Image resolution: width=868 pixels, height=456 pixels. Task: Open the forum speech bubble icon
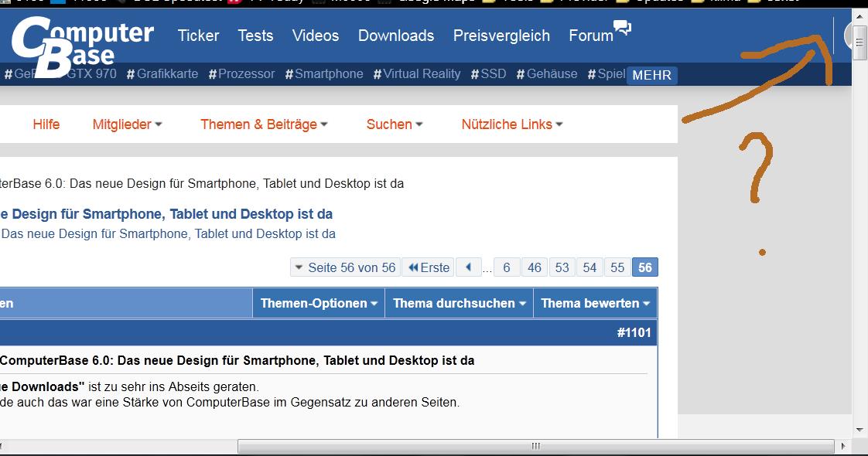tap(623, 28)
